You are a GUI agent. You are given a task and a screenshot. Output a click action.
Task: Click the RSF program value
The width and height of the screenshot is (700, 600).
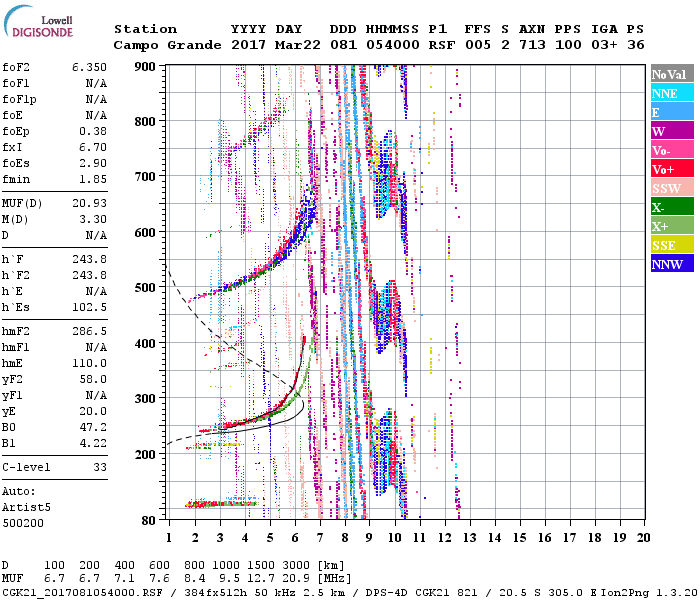442,45
